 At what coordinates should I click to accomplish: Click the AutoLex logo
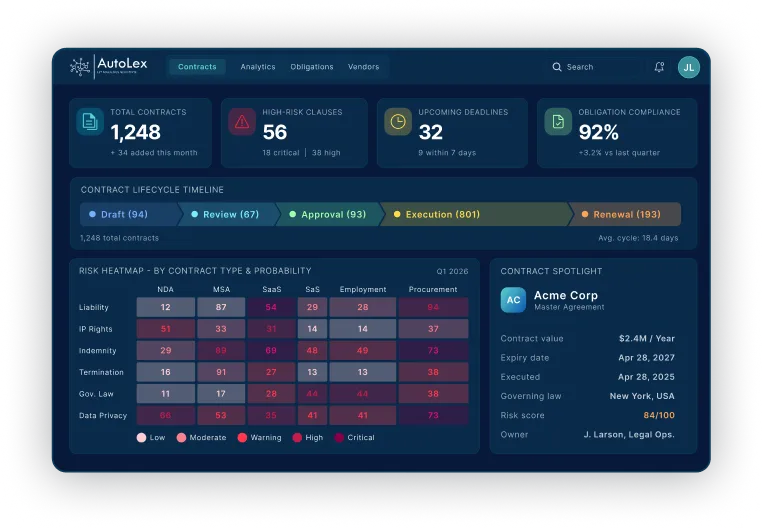[x=109, y=67]
